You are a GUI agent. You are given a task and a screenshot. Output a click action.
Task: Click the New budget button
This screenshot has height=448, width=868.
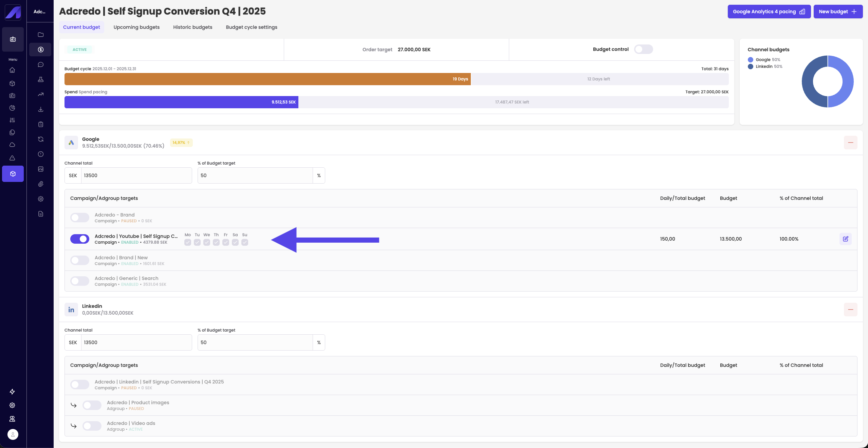[838, 12]
